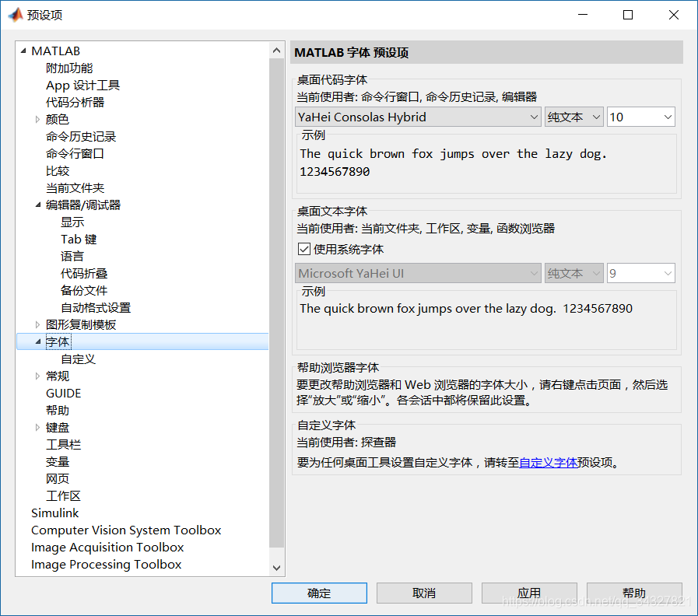Screen dimensions: 698x616
Task: Select the 键盘 tree item label
Action: pos(58,427)
